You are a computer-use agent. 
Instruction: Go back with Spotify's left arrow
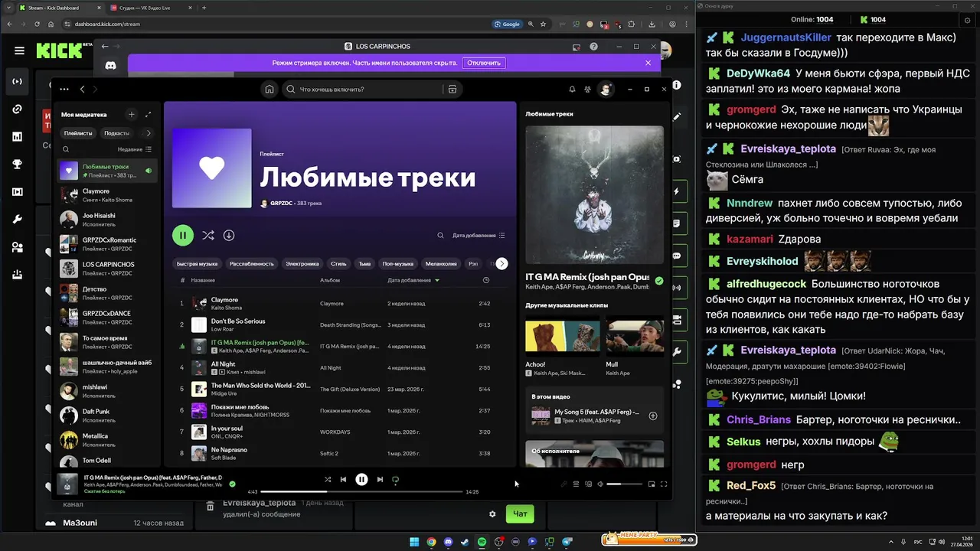tap(83, 90)
